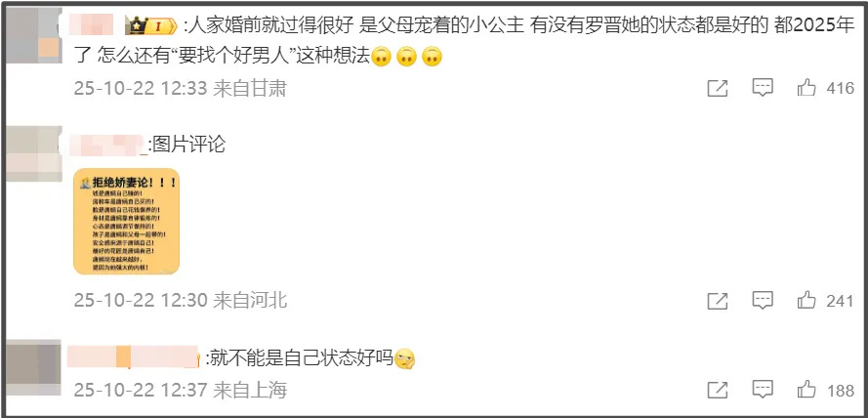Open username link before 图片评论
The image size is (868, 418).
coord(109,146)
